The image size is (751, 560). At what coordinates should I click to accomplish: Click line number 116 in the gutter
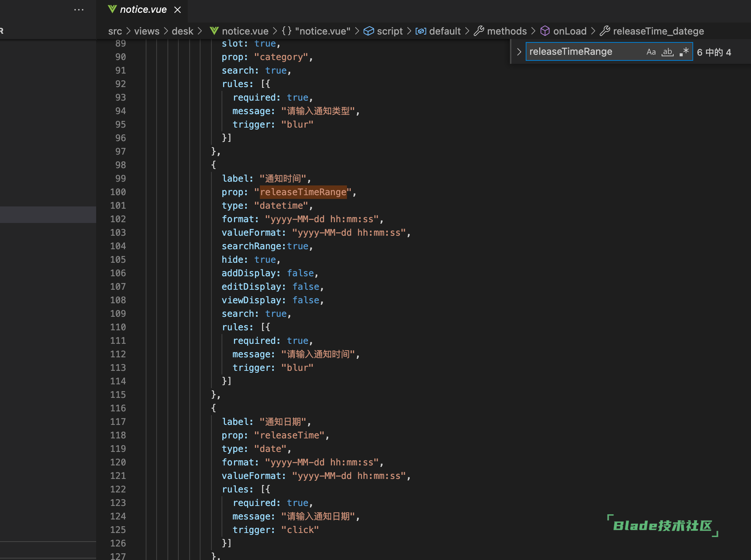tap(118, 408)
